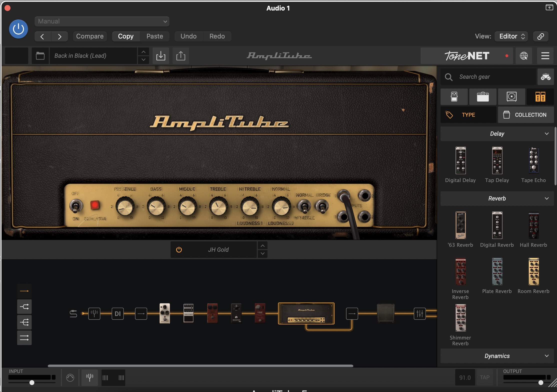Viewport: 557px width, 392px height.
Task: Collapse the Delay section
Action: [497, 134]
